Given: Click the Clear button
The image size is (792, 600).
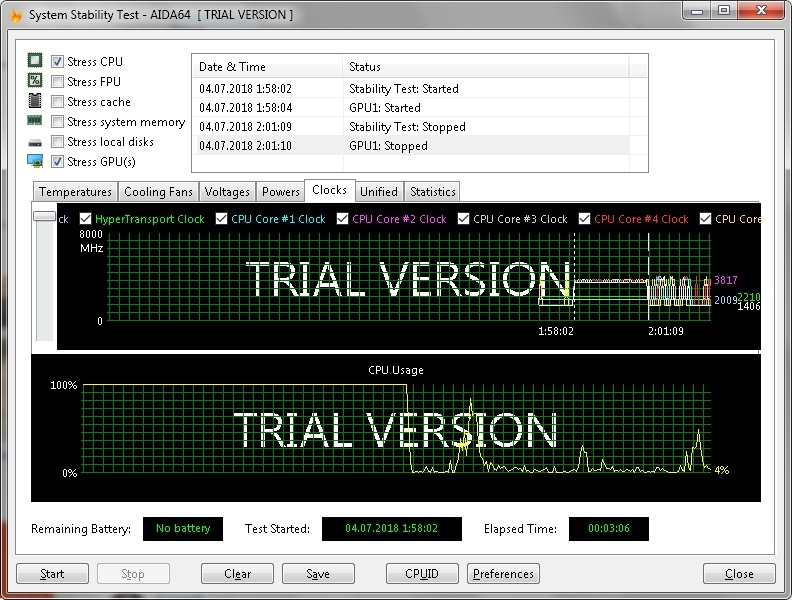Looking at the screenshot, I should tap(237, 574).
